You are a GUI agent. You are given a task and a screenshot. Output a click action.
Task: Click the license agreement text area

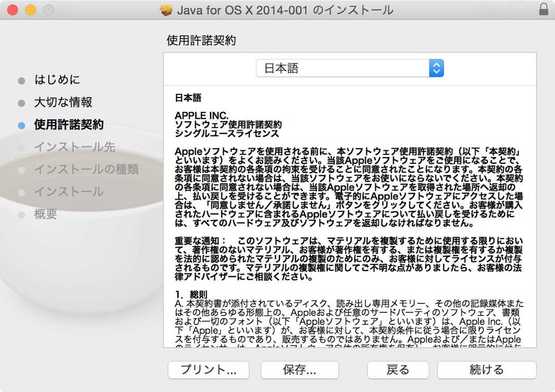350,217
